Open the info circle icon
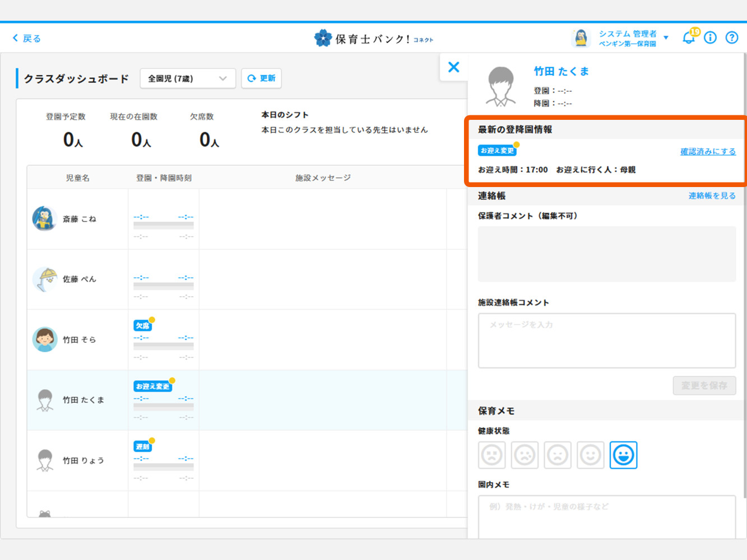 (710, 38)
